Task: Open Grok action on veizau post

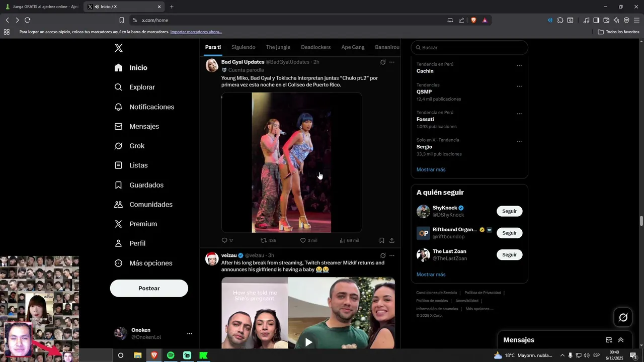Action: pyautogui.click(x=383, y=255)
